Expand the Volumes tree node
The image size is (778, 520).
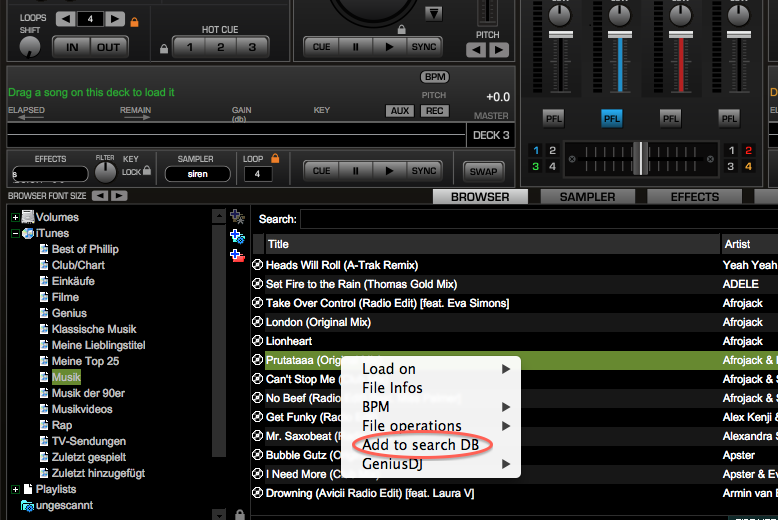point(15,217)
